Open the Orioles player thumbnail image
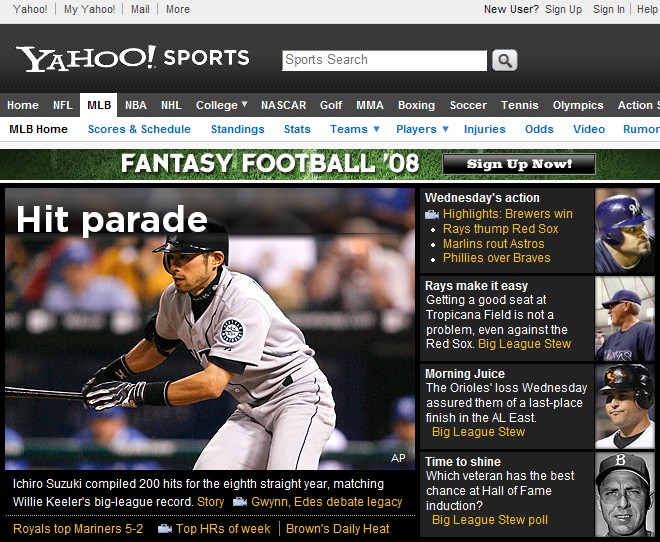 625,406
